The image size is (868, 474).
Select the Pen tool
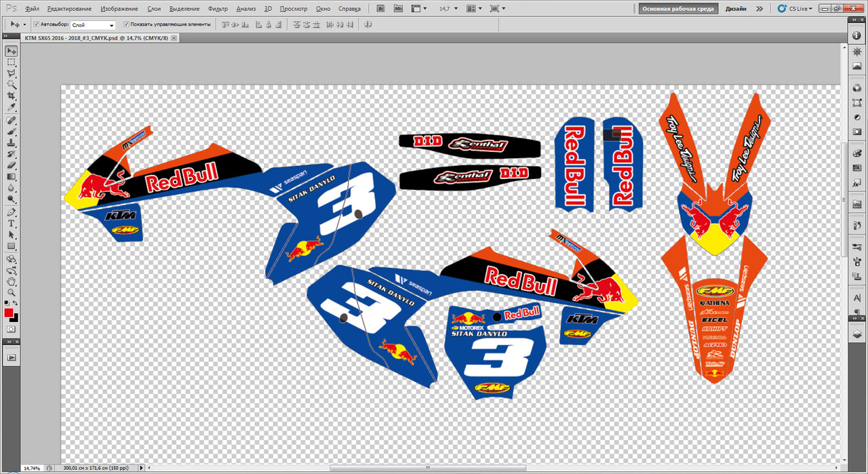12,212
